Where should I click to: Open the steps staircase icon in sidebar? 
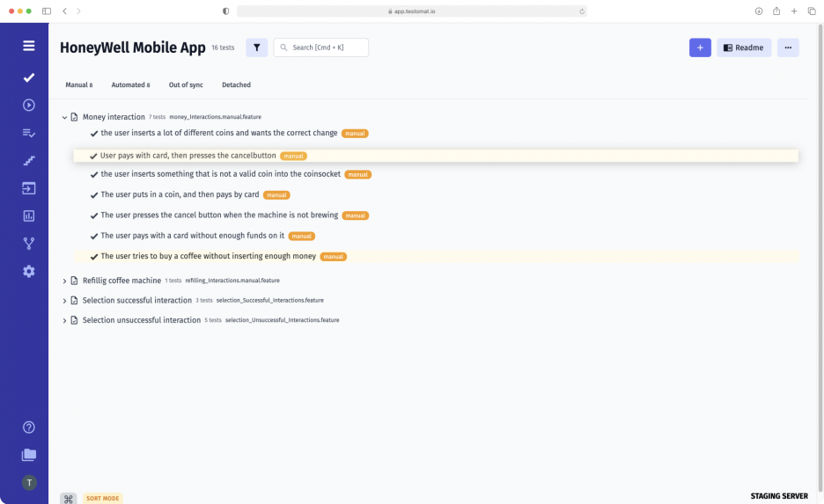point(29,161)
